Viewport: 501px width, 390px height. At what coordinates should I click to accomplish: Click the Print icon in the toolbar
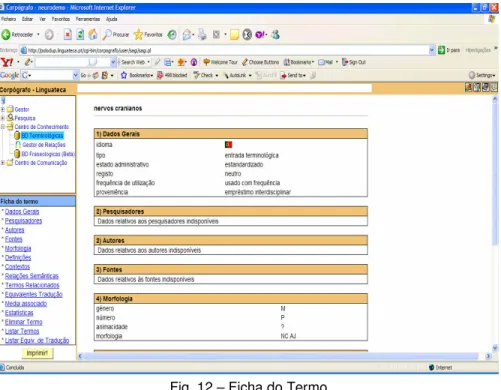click(202, 34)
